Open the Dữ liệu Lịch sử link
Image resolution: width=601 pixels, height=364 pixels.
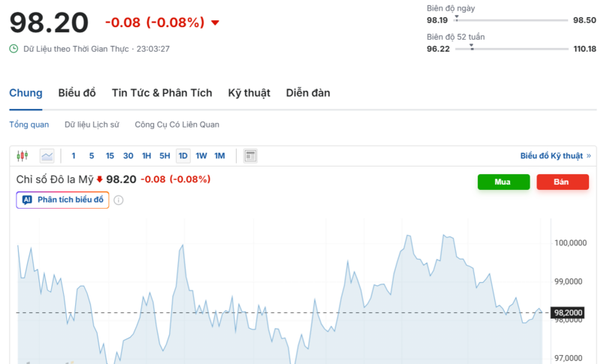(92, 125)
